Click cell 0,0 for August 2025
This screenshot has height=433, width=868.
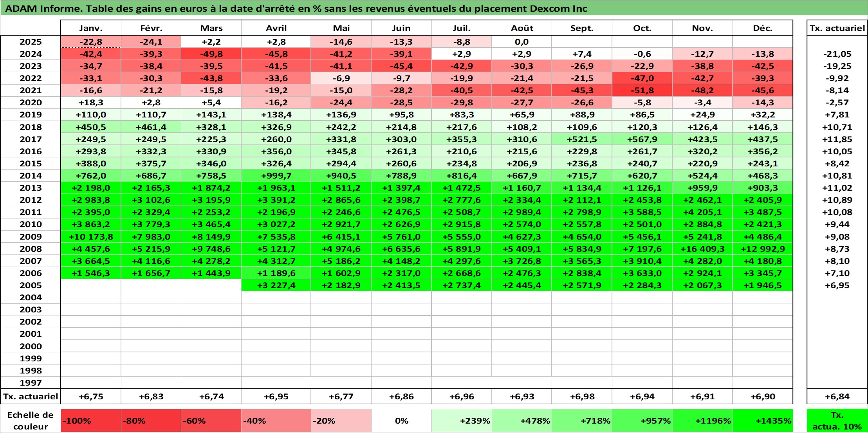[522, 42]
